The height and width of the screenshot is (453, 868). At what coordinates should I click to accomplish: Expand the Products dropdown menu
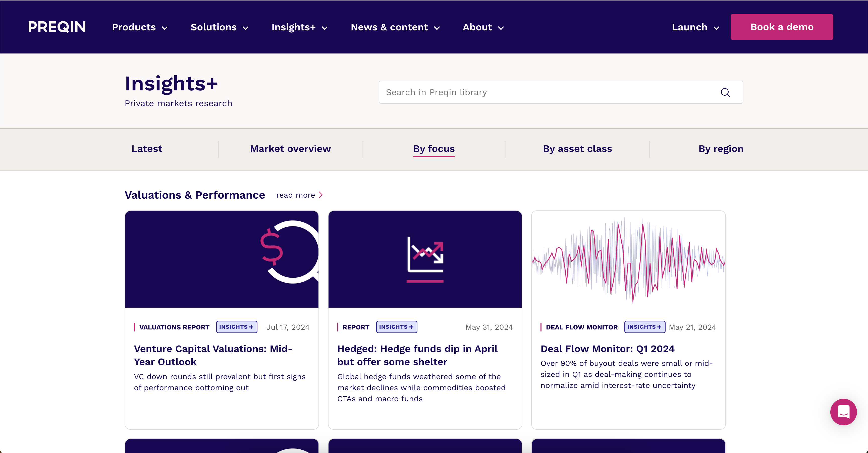140,27
